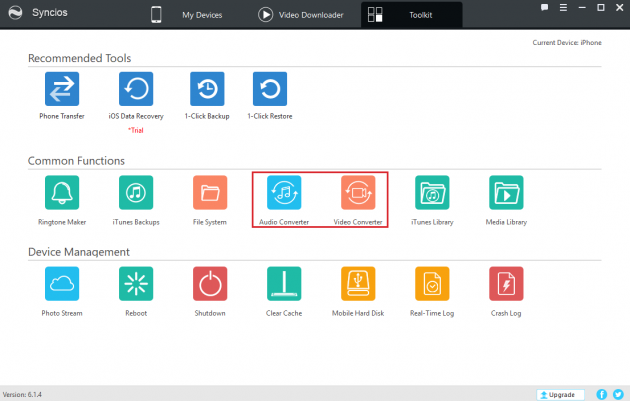Open iTunes Backups

point(135,192)
